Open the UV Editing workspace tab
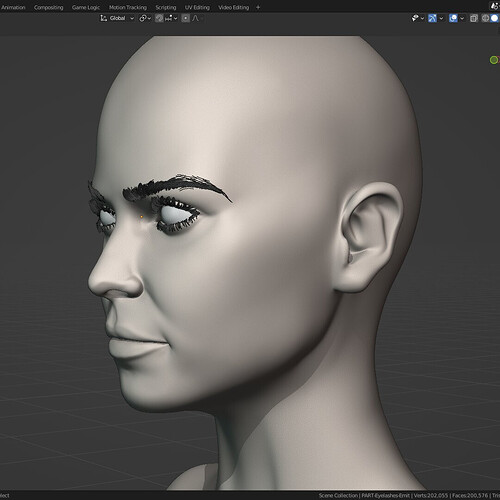Image resolution: width=500 pixels, height=500 pixels. tap(197, 7)
